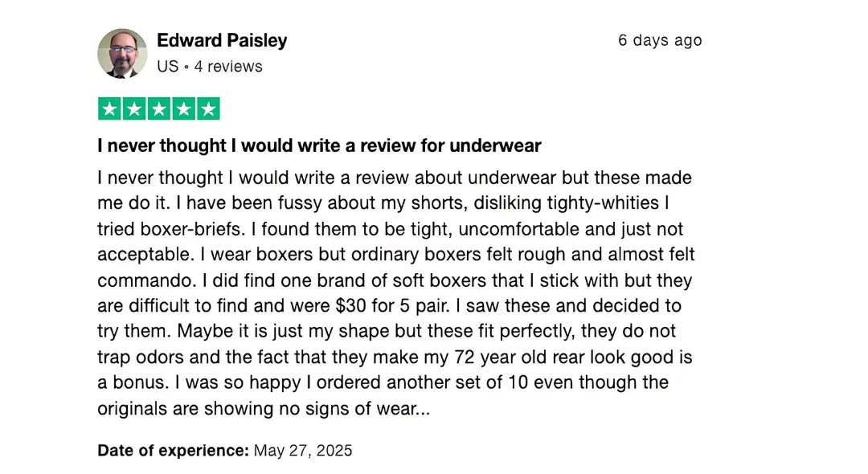868x474 pixels.
Task: Select the third green rating star
Action: coord(158,108)
